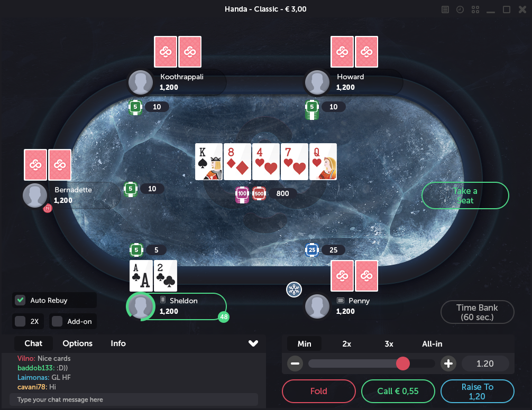This screenshot has width=532, height=410.
Task: Switch to the Options tab
Action: click(x=77, y=343)
